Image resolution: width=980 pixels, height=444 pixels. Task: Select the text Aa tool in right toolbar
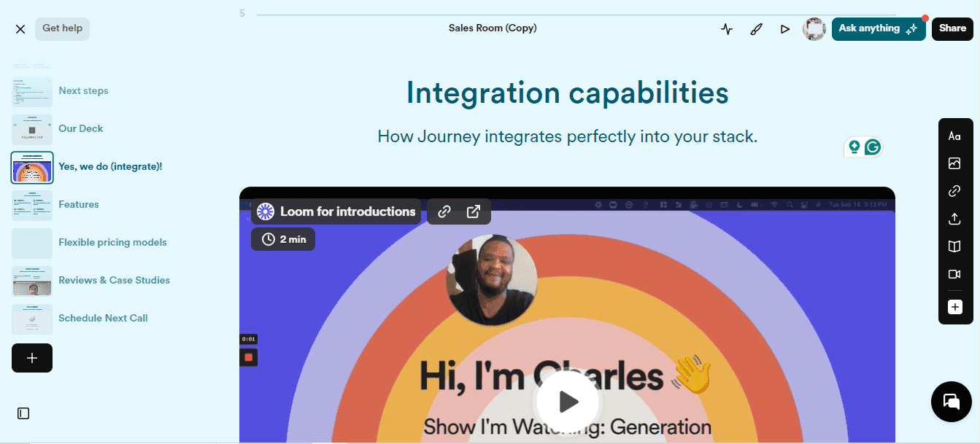click(954, 136)
